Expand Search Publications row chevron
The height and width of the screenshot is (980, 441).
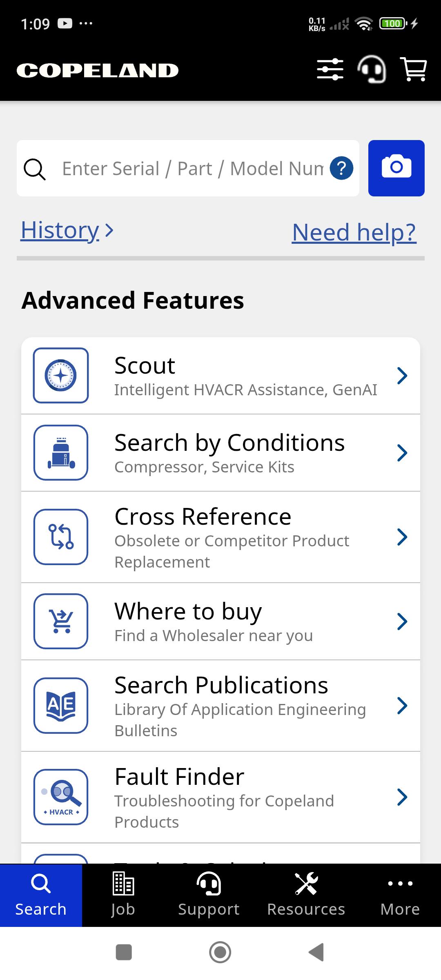402,706
